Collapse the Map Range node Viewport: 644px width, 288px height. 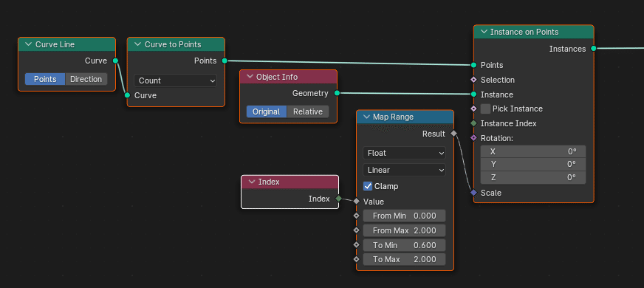click(x=366, y=117)
